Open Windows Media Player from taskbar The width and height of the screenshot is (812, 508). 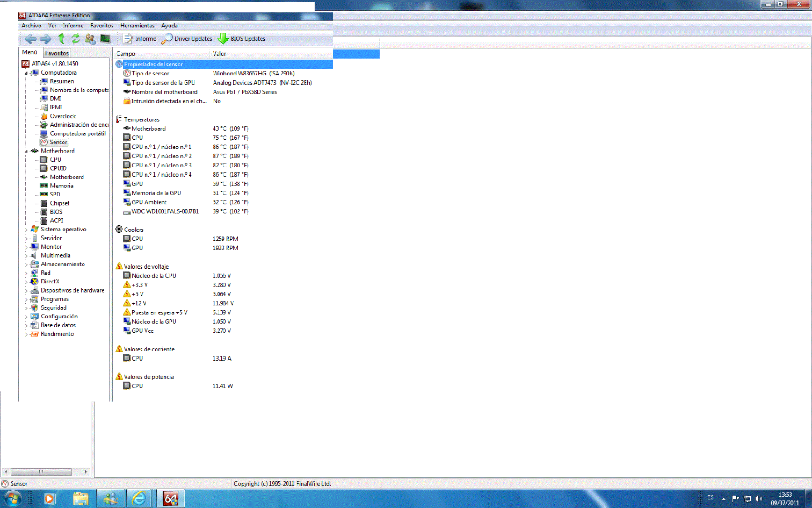pyautogui.click(x=49, y=499)
